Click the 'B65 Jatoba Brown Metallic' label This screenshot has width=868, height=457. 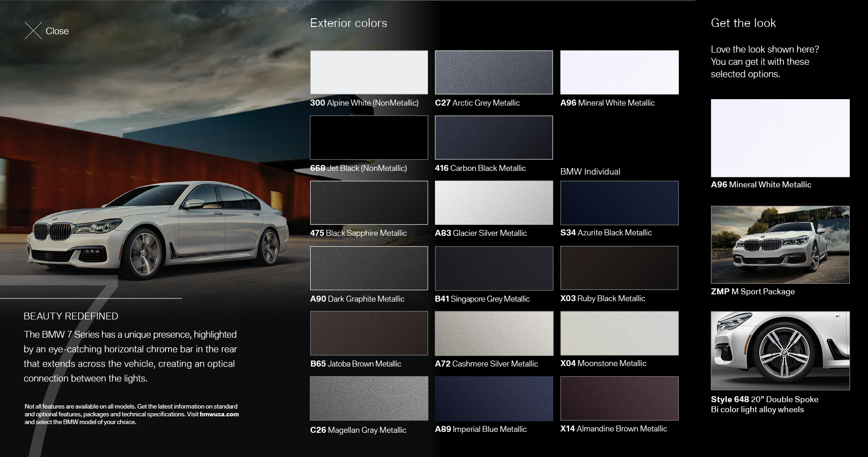click(356, 364)
